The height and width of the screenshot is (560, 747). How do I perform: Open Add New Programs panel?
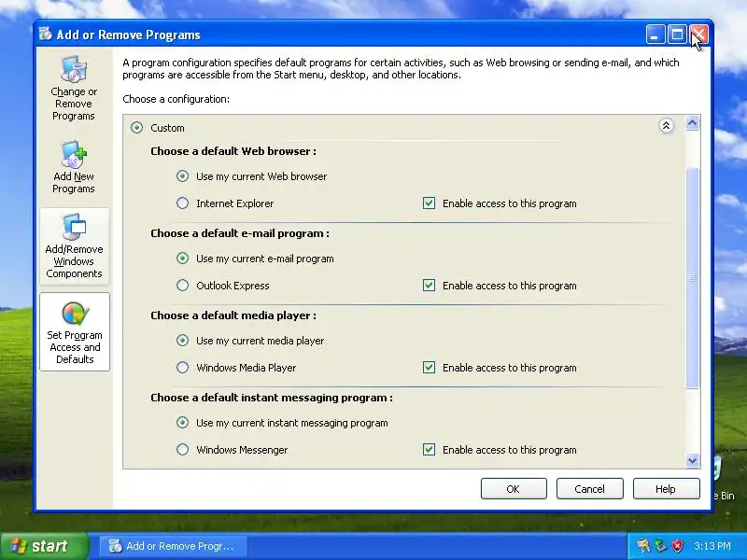(74, 167)
